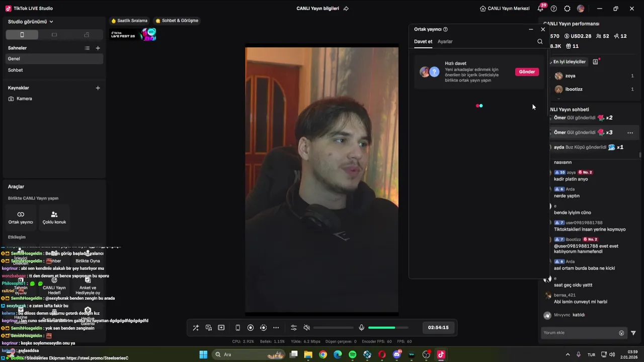
Task: Show hidden system tray icons
Action: pyautogui.click(x=568, y=354)
